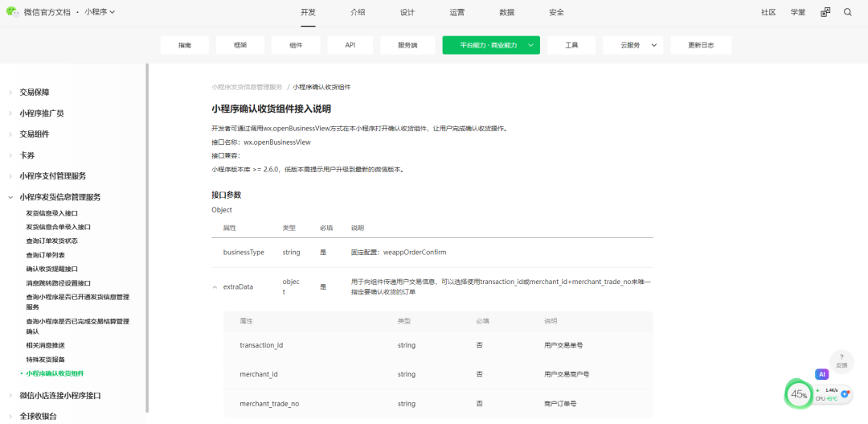The height and width of the screenshot is (424, 868).
Task: Open the 更新日志 sub-navigation button
Action: [x=701, y=45]
